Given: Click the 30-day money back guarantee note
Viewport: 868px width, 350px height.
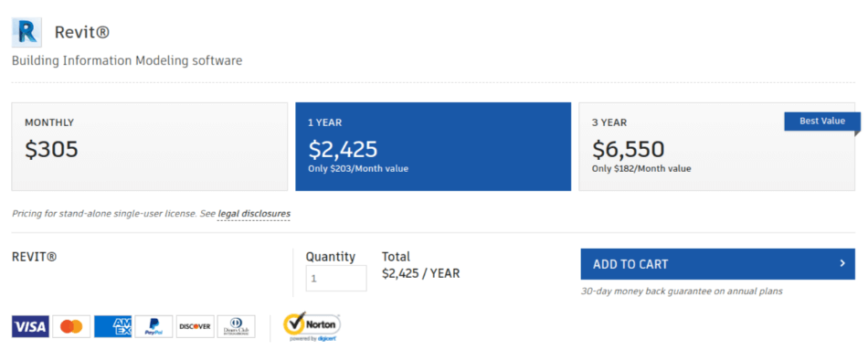Looking at the screenshot, I should click(x=682, y=292).
